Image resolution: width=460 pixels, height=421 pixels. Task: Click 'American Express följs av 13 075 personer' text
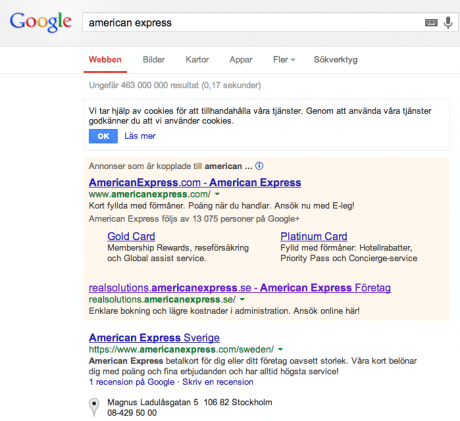click(x=194, y=219)
